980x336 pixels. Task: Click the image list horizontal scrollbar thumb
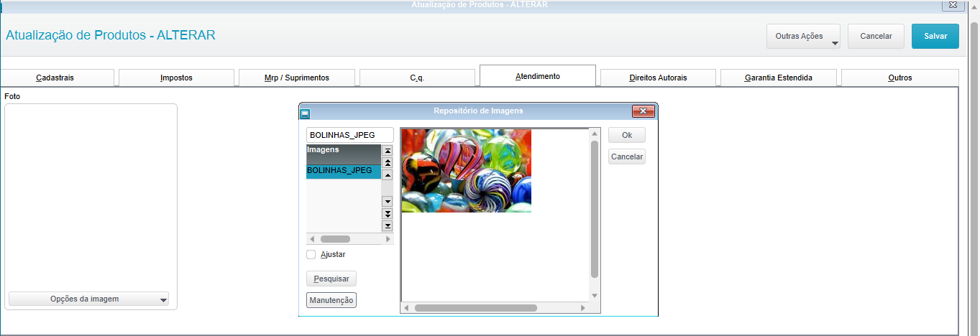335,239
